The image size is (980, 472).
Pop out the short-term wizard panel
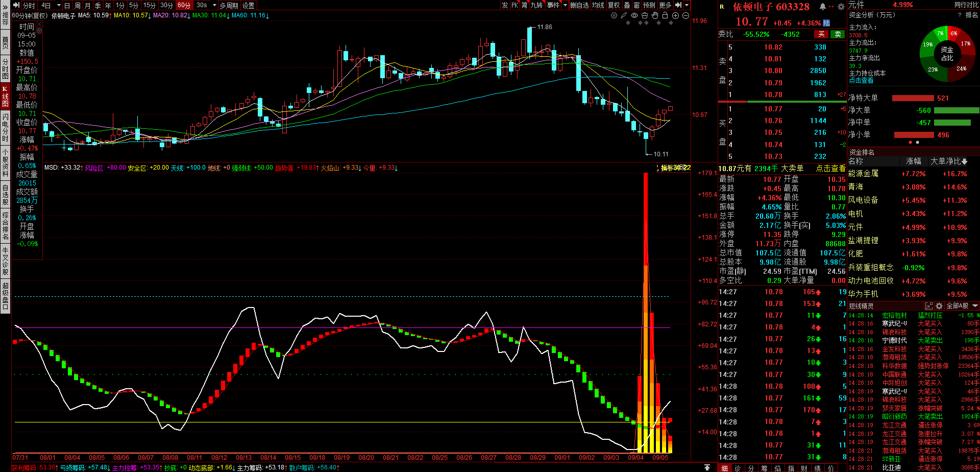(x=929, y=306)
